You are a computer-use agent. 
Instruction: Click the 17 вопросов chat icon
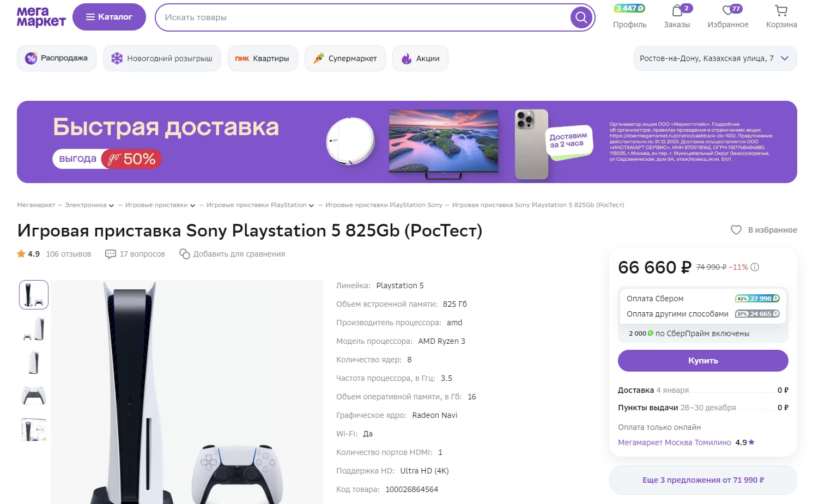click(x=111, y=254)
